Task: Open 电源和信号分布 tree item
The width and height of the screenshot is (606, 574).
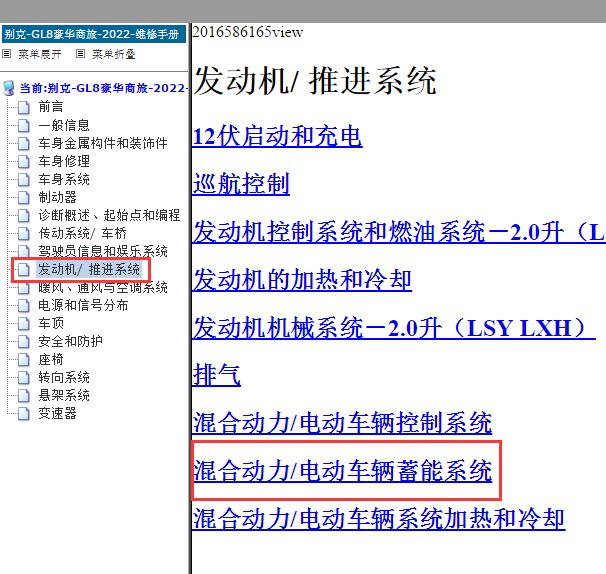Action: (83, 305)
